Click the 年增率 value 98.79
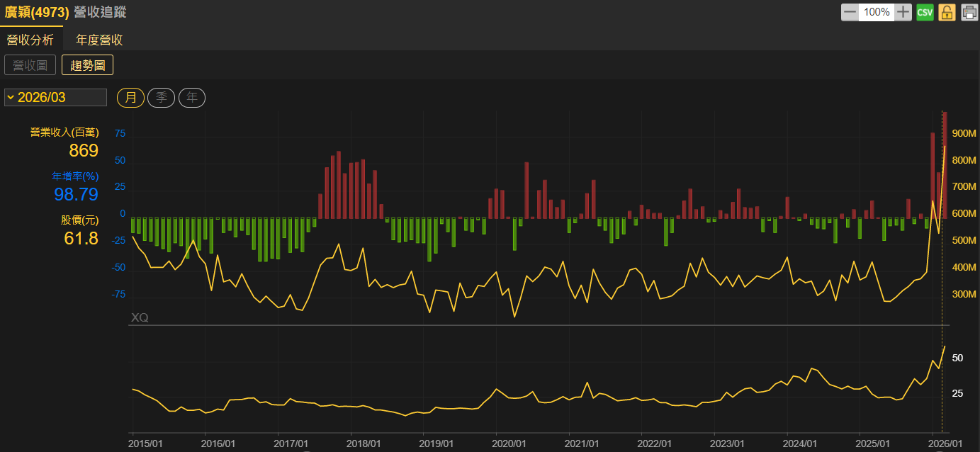Screen dimensions: 980x452 click(x=76, y=194)
